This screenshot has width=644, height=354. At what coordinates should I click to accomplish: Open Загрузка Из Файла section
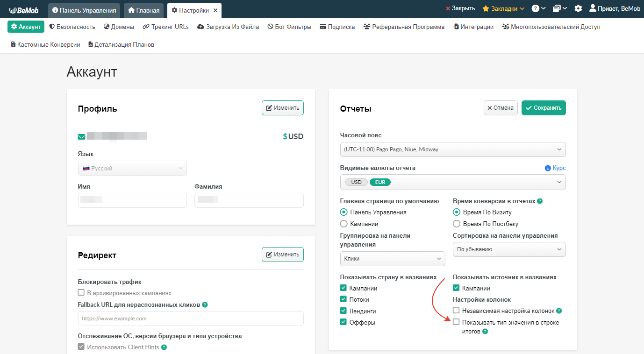[229, 27]
